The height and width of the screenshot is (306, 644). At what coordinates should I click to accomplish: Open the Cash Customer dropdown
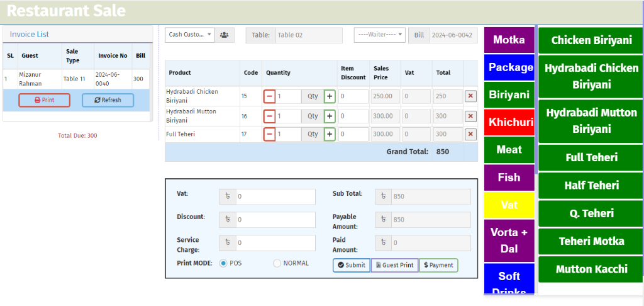(189, 35)
